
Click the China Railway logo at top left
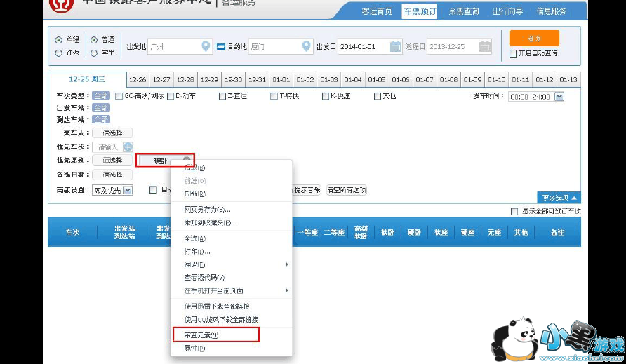pos(61,5)
